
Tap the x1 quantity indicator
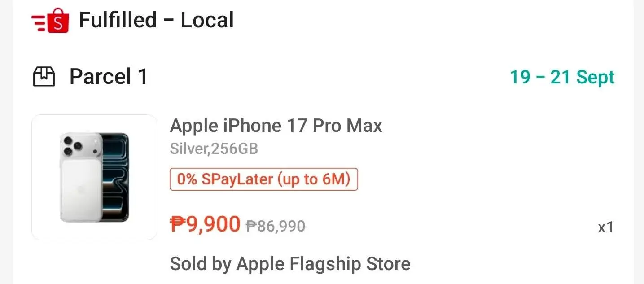click(606, 227)
